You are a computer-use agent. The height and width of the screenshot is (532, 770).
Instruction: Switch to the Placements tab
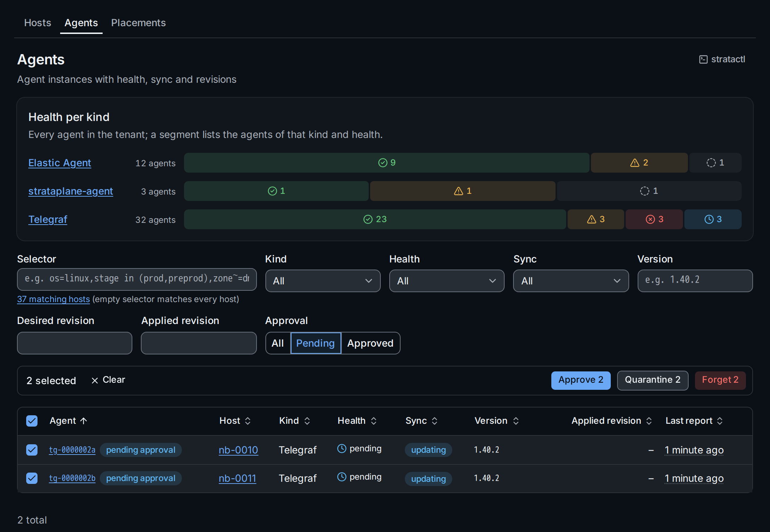point(138,23)
